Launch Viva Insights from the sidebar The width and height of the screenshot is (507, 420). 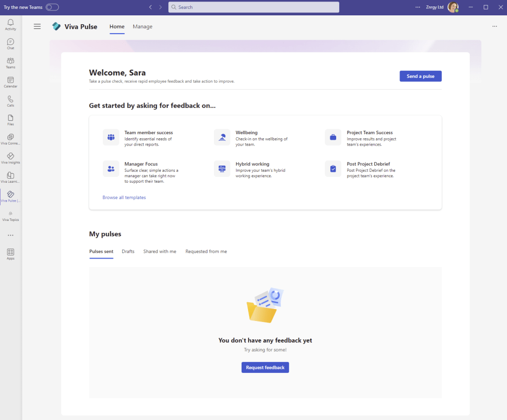tap(10, 158)
